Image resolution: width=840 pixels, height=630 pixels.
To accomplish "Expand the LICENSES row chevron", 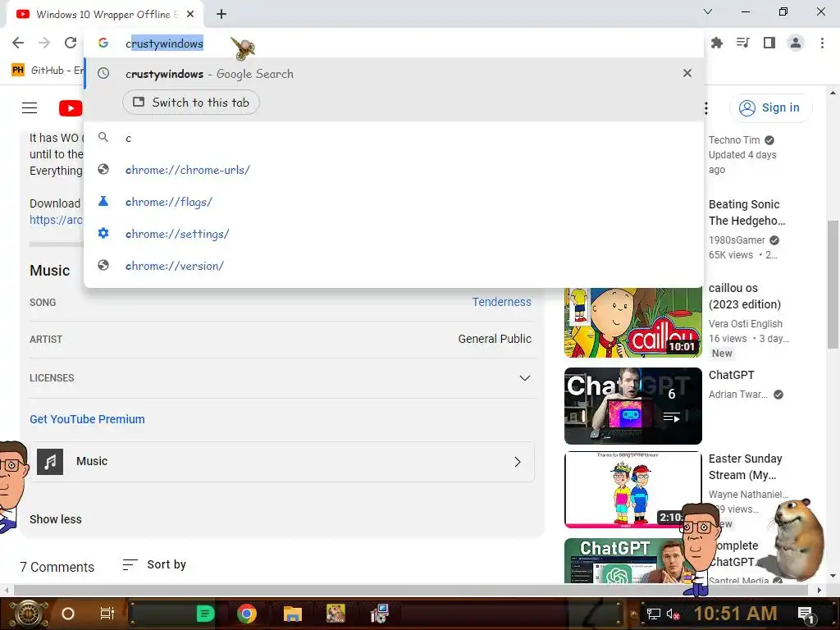I will click(x=524, y=378).
